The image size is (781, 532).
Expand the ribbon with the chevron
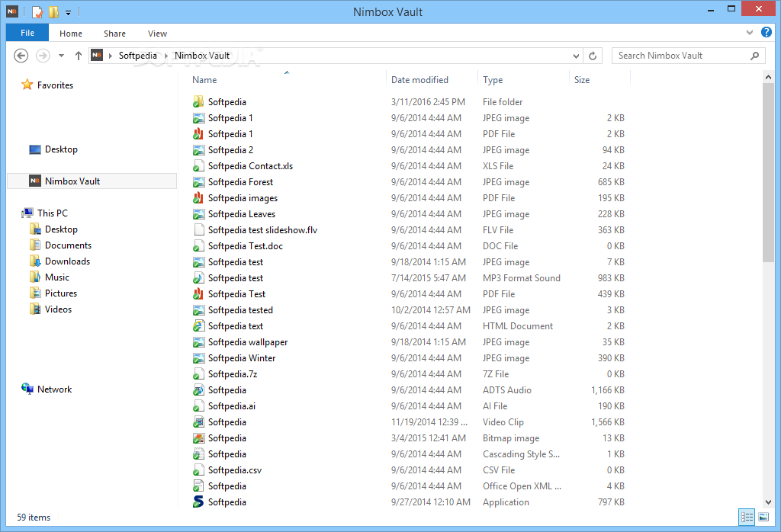[x=750, y=32]
